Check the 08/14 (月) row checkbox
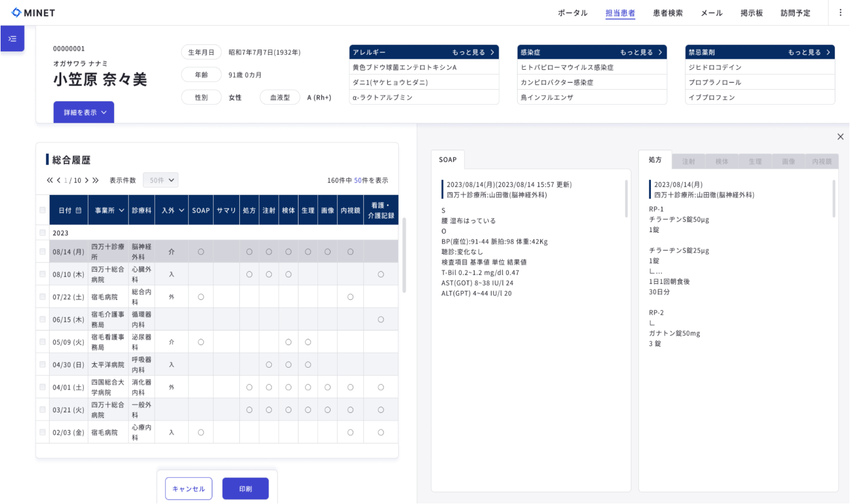 click(42, 251)
